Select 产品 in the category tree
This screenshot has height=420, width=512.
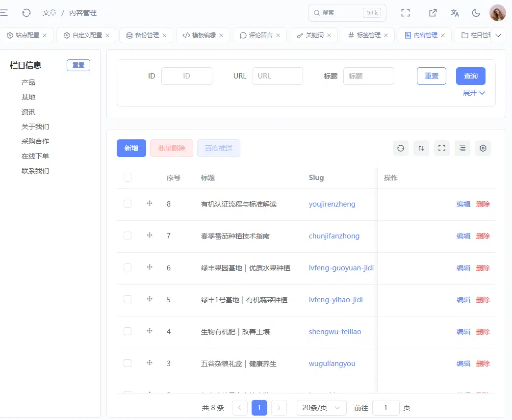coord(28,82)
